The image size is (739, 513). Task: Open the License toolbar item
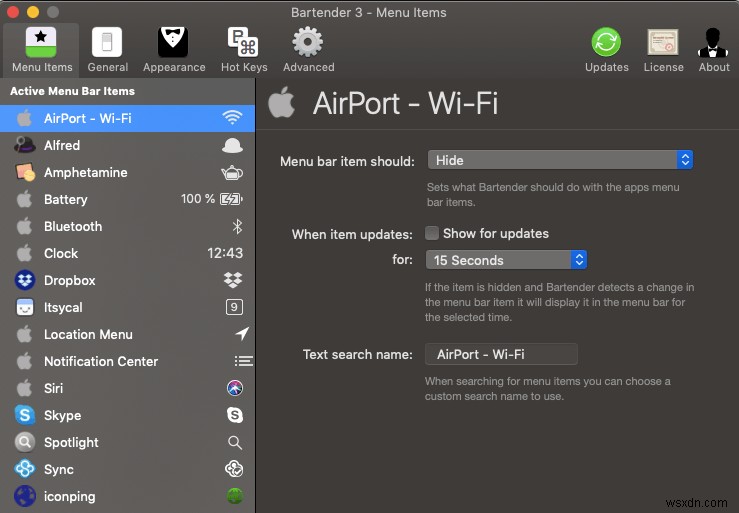pos(663,50)
